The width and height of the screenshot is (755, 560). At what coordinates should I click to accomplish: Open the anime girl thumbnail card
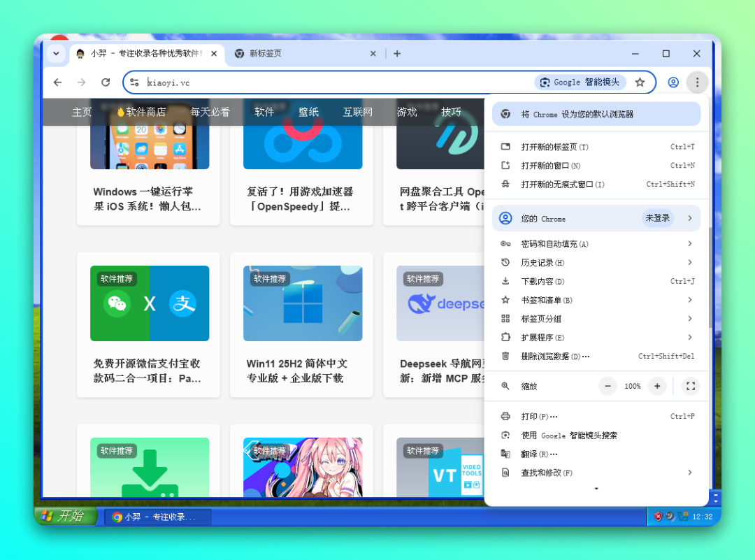coord(303,467)
